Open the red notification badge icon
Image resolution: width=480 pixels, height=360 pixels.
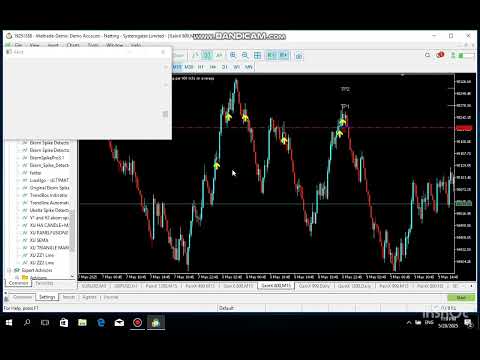coord(440,55)
